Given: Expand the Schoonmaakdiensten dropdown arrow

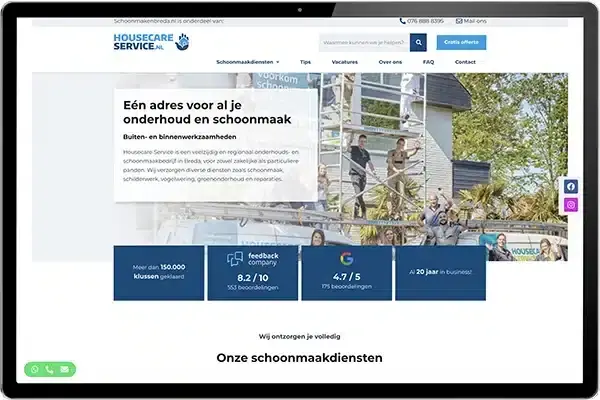Looking at the screenshot, I should click(278, 62).
